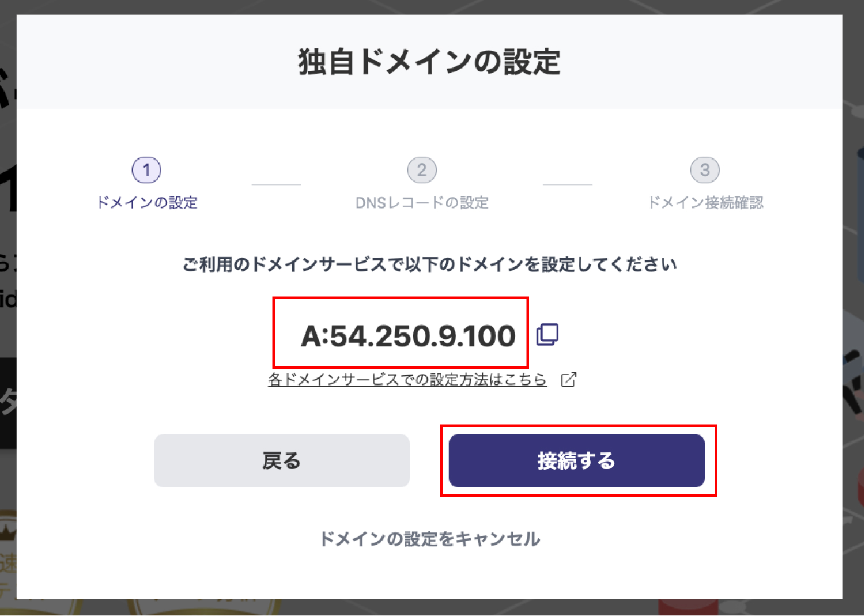Cancel via ドメインの設定をキャンセル link
Viewport: 865px width, 616px height.
pyautogui.click(x=429, y=539)
